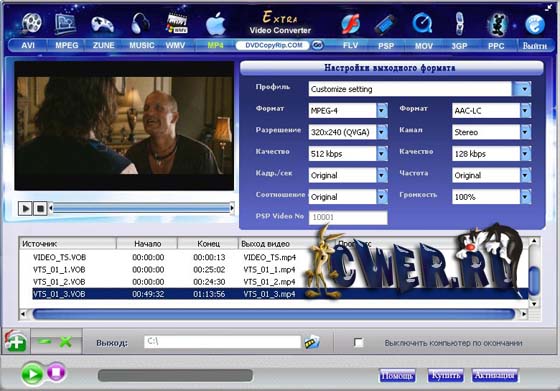Select the QuickTime MOV icon

tap(422, 23)
